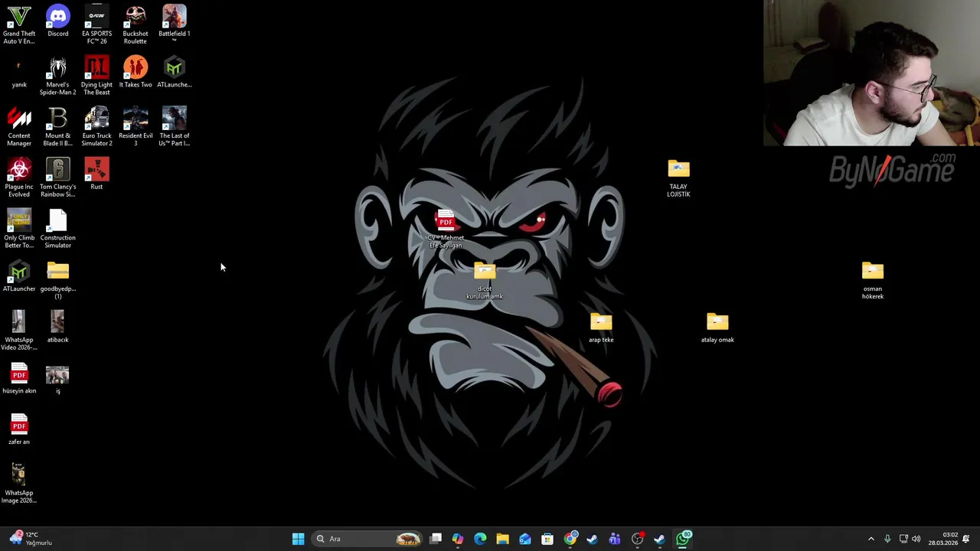Select the iş image thumbnail

point(57,379)
